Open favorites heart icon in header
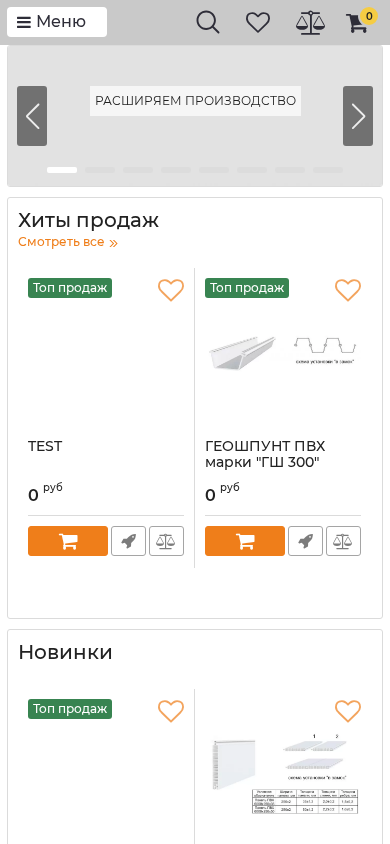 (258, 22)
